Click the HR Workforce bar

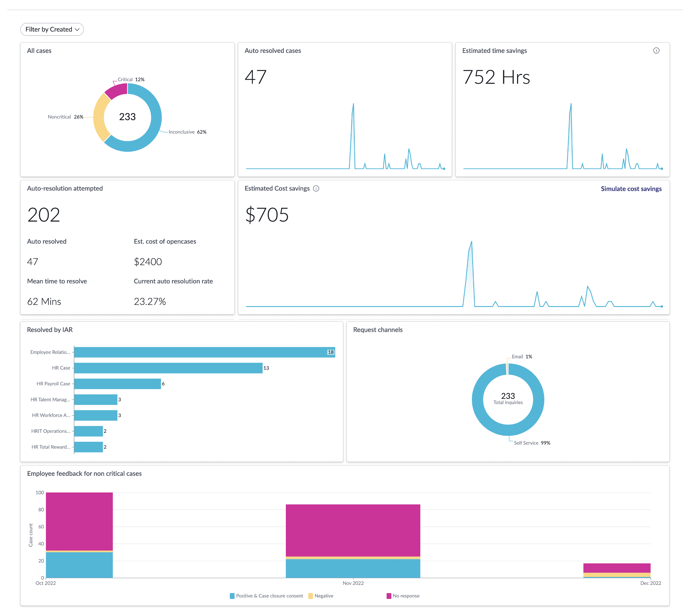point(96,415)
